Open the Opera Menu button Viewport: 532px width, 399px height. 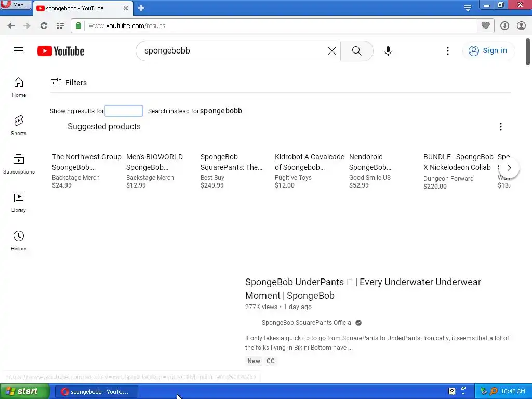pos(15,5)
